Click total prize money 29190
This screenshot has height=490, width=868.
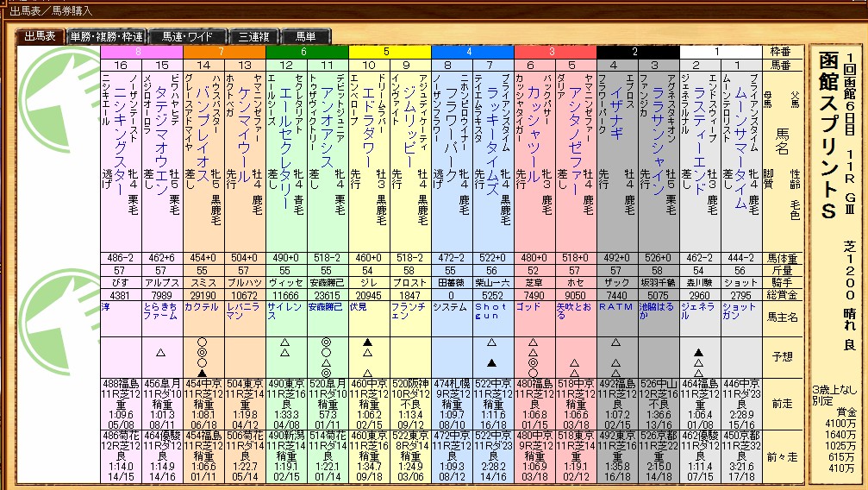[x=203, y=295]
